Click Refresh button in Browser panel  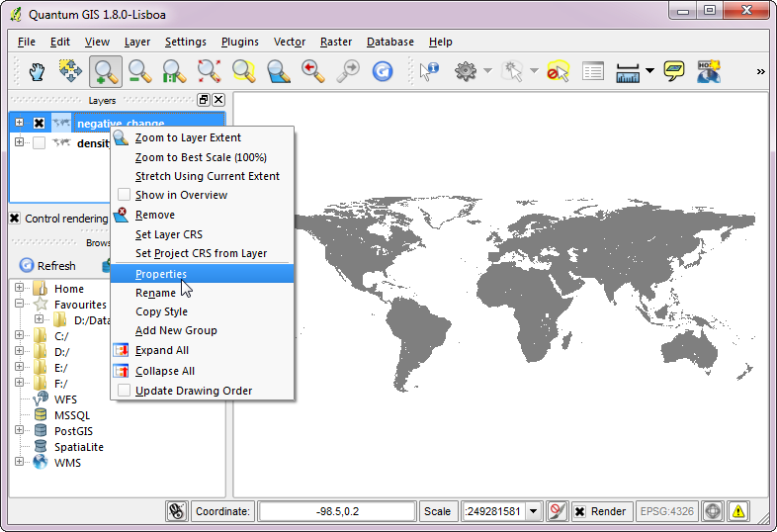tap(47, 266)
